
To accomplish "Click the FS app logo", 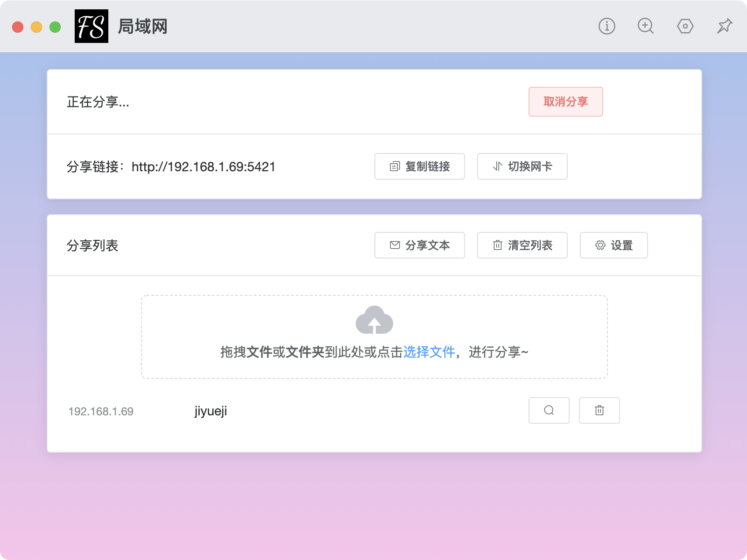I will (x=92, y=26).
